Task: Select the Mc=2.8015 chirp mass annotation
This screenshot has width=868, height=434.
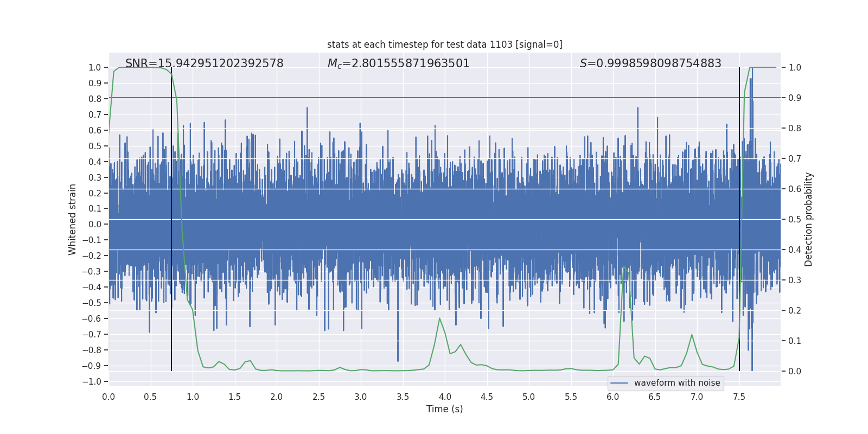Action: click(x=398, y=63)
